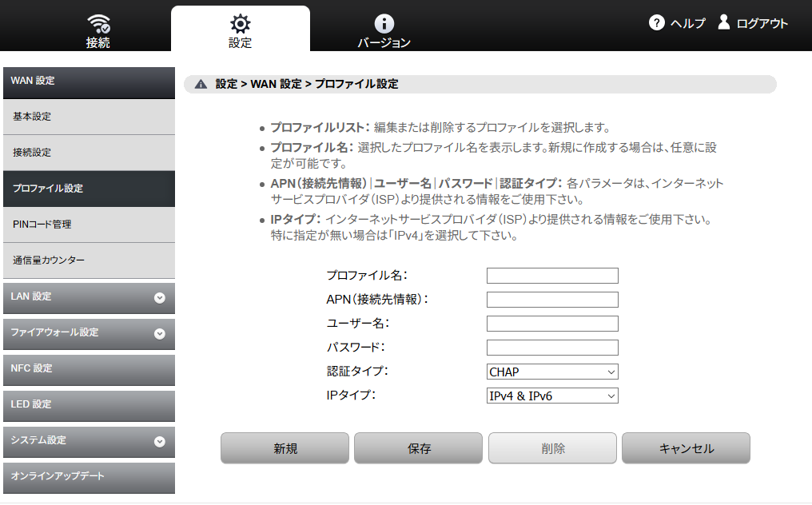Click the APN（接続先情報）text field

coord(551,300)
